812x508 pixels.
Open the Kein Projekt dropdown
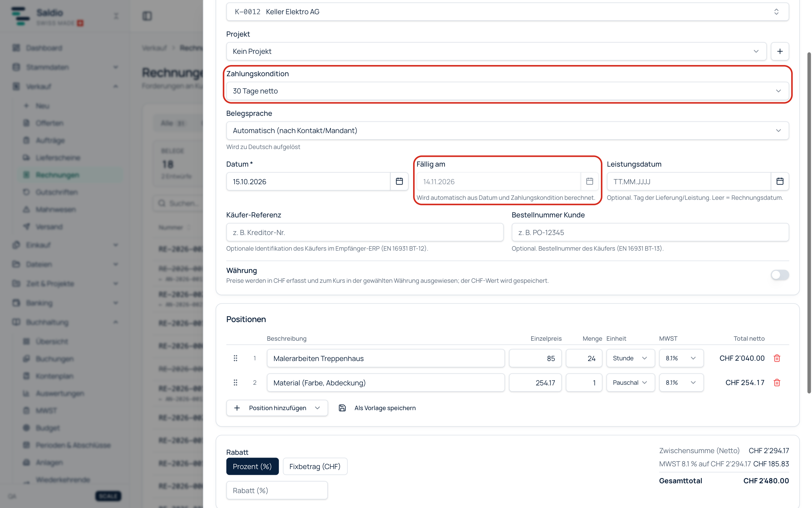496,51
